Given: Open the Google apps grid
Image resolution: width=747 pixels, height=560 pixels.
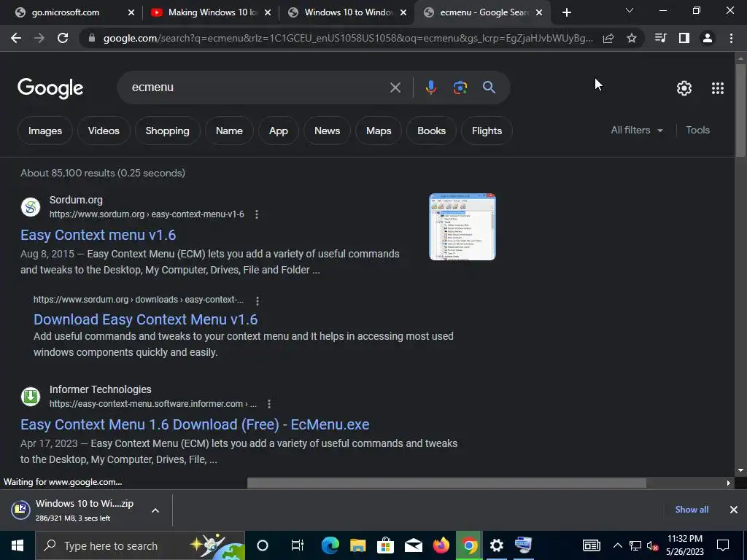Looking at the screenshot, I should point(718,88).
